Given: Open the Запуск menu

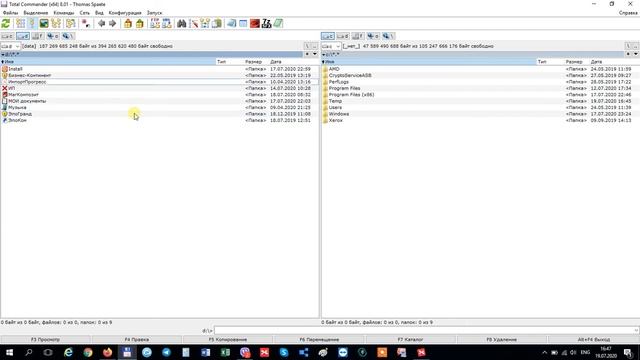Looking at the screenshot, I should tap(154, 13).
